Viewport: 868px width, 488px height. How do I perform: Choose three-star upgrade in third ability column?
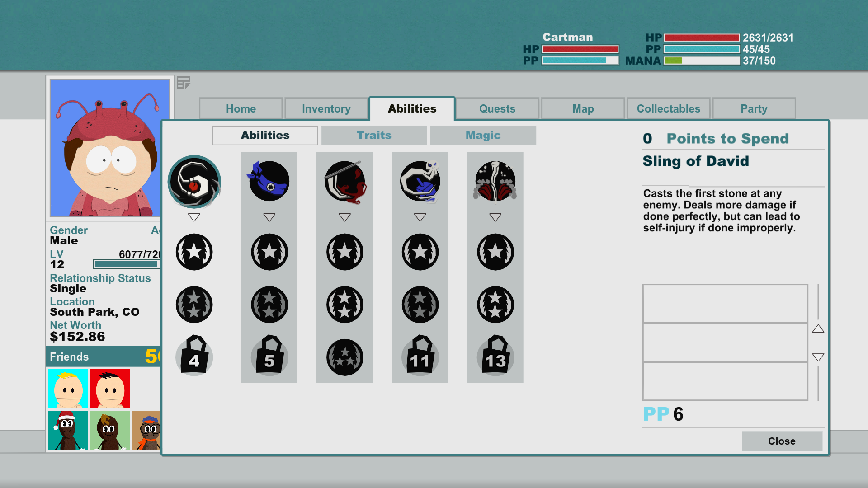pos(345,357)
